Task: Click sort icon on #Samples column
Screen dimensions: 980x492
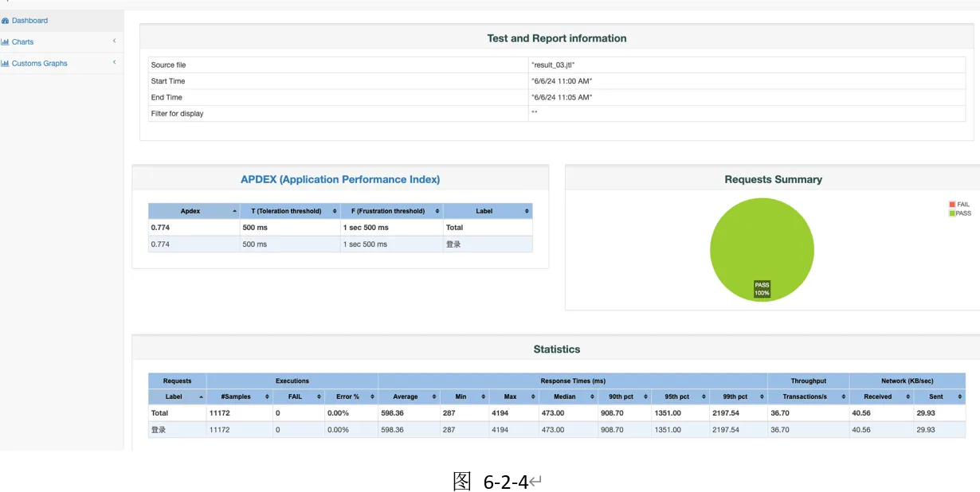Action: pyautogui.click(x=267, y=397)
